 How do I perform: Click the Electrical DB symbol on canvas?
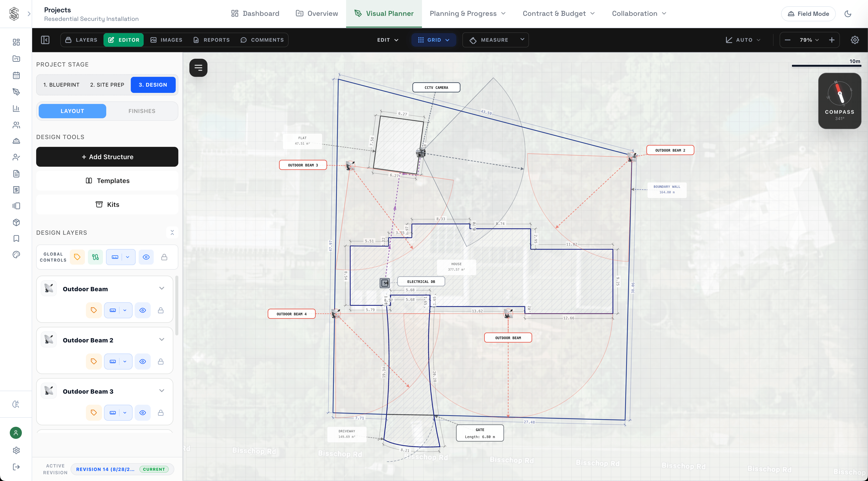point(385,283)
